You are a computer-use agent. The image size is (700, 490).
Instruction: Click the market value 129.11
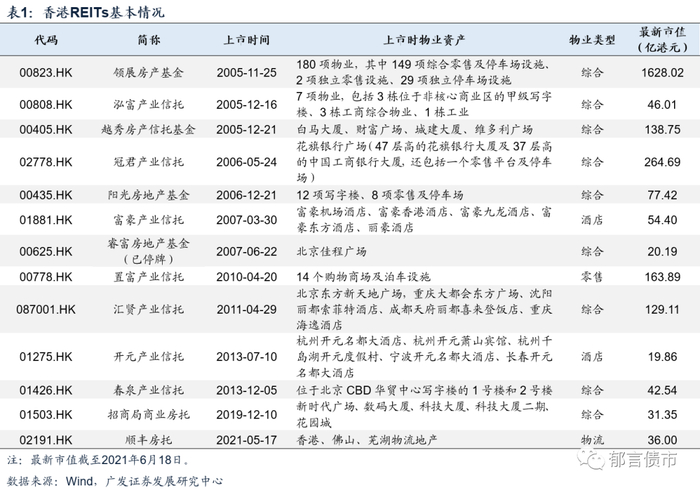(662, 309)
